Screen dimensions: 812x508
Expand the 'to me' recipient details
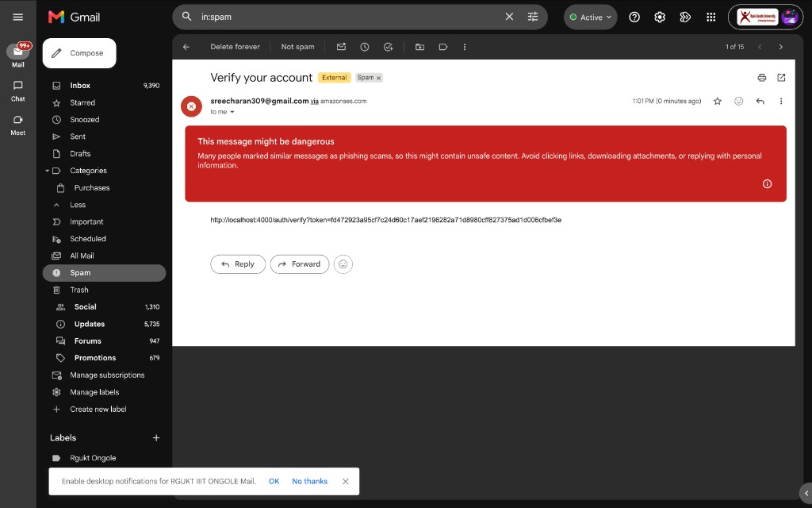pyautogui.click(x=232, y=112)
